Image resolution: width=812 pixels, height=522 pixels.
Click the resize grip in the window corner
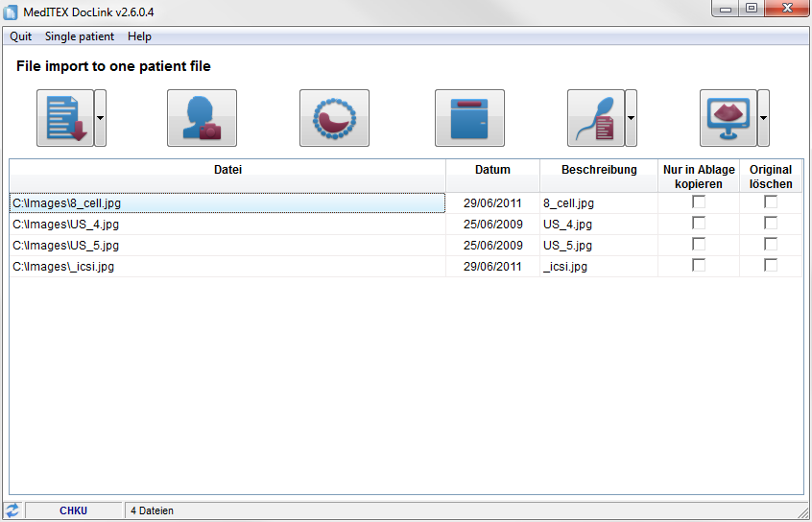point(802,511)
